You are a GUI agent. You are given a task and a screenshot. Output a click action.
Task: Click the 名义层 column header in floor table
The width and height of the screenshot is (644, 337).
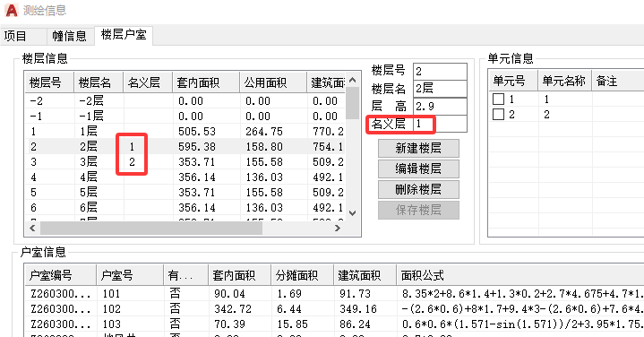pyautogui.click(x=148, y=82)
